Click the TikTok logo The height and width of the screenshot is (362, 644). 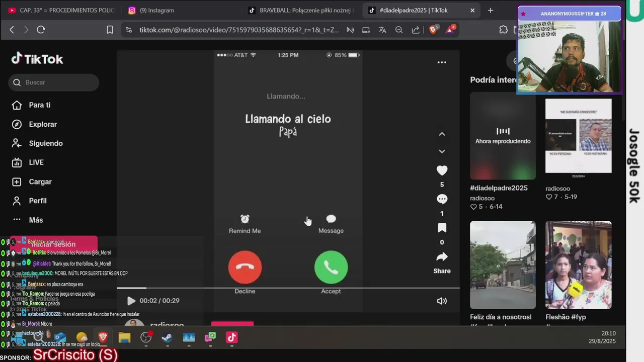point(37,59)
